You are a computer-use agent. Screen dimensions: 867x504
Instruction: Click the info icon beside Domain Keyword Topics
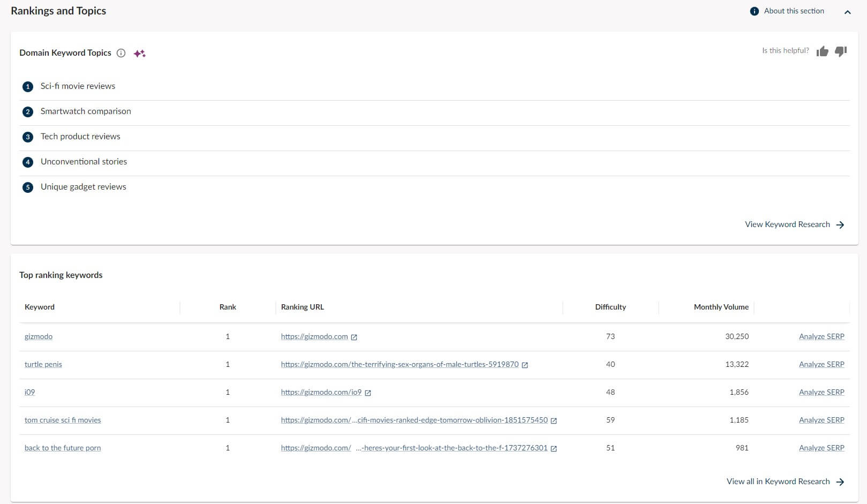click(x=121, y=53)
